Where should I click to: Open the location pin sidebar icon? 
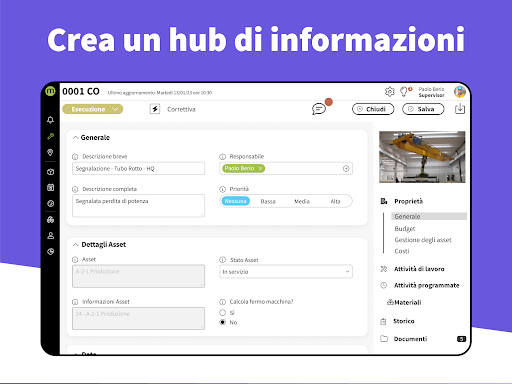point(50,152)
